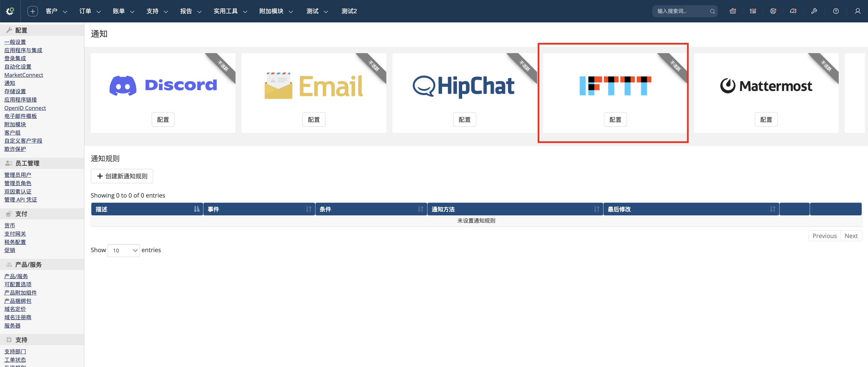Configure the Email notification provider
The height and width of the screenshot is (367, 868).
[x=314, y=120]
